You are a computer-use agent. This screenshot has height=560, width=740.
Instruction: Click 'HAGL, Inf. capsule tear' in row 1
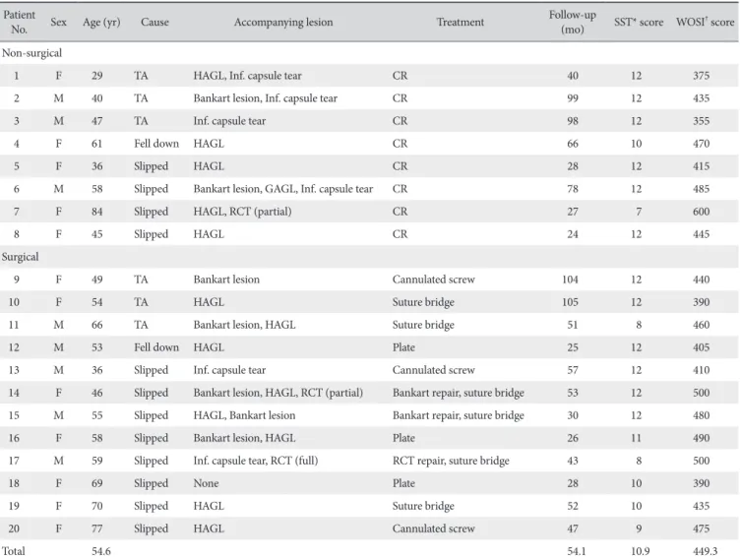click(247, 76)
